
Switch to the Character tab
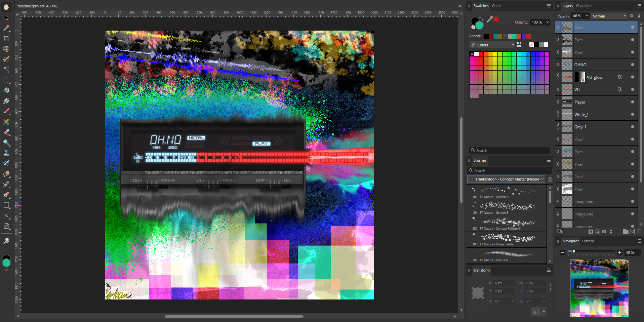(584, 6)
